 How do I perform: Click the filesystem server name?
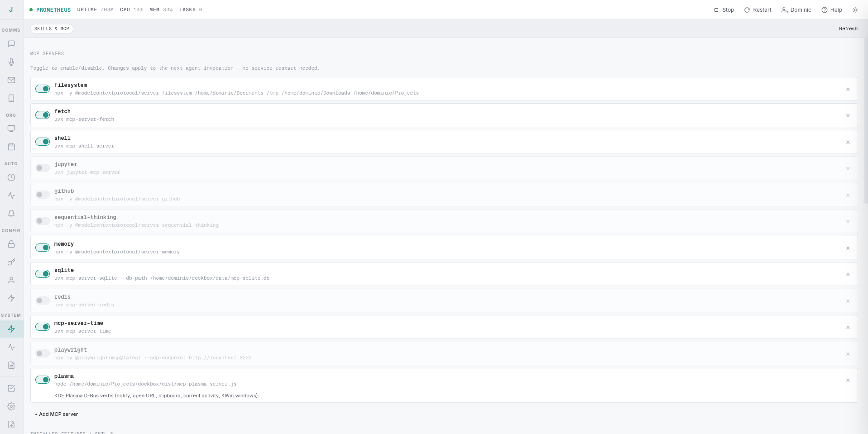tap(71, 85)
